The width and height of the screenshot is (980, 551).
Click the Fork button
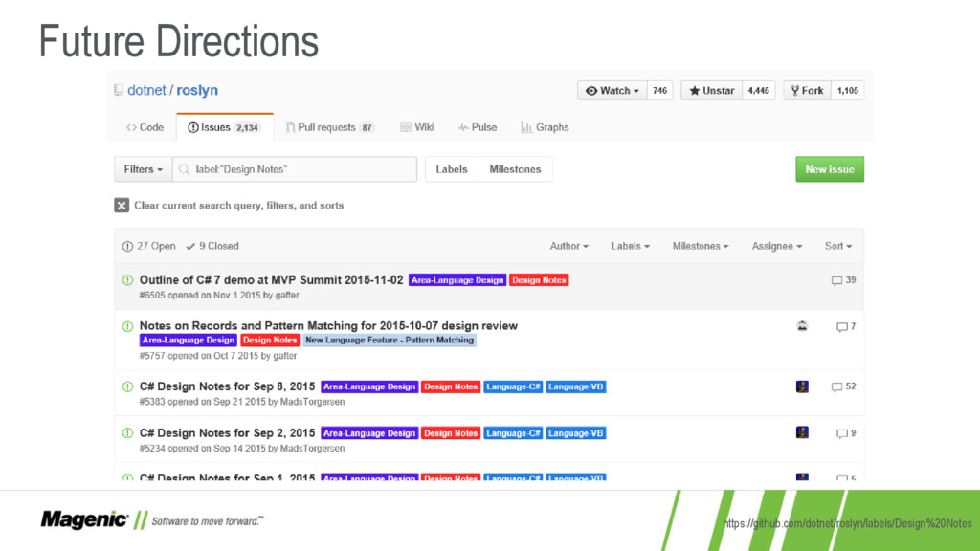[807, 91]
